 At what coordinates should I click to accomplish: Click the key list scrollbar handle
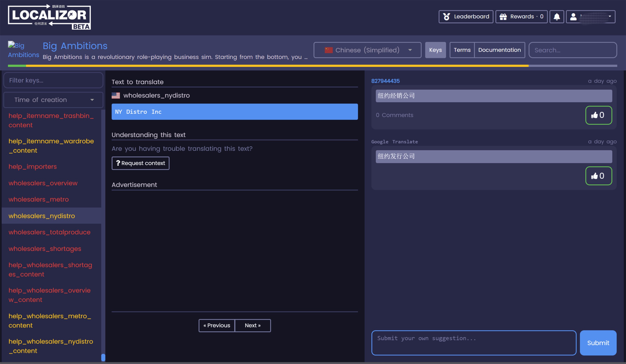point(103,357)
